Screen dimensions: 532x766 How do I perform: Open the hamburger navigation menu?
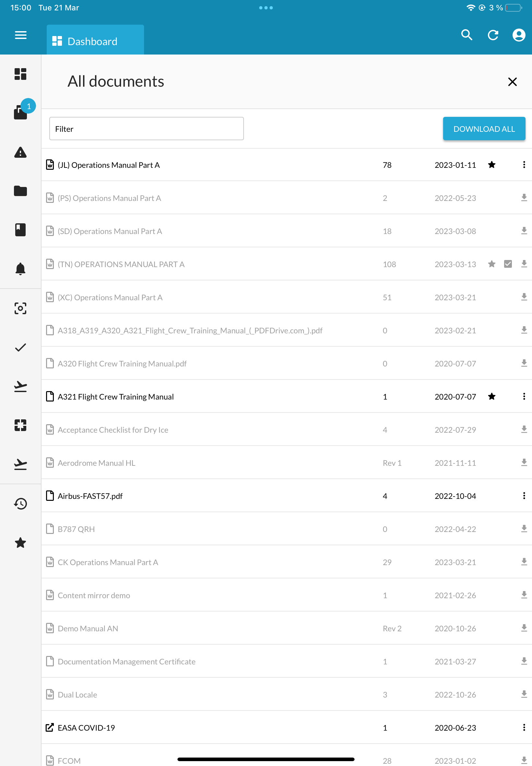(x=20, y=35)
